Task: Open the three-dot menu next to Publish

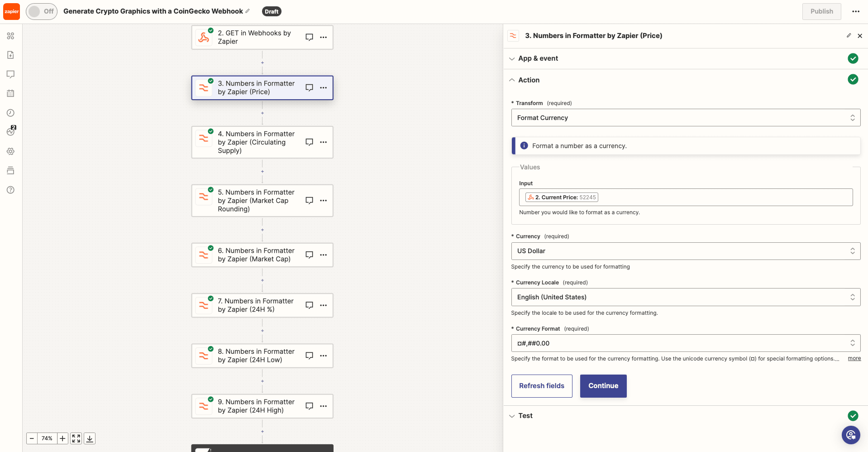Action: click(x=855, y=11)
